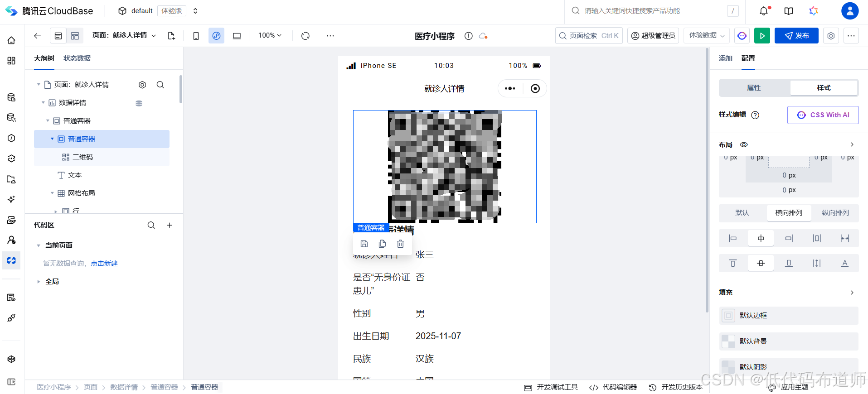Align items left horizontally

coord(733,238)
